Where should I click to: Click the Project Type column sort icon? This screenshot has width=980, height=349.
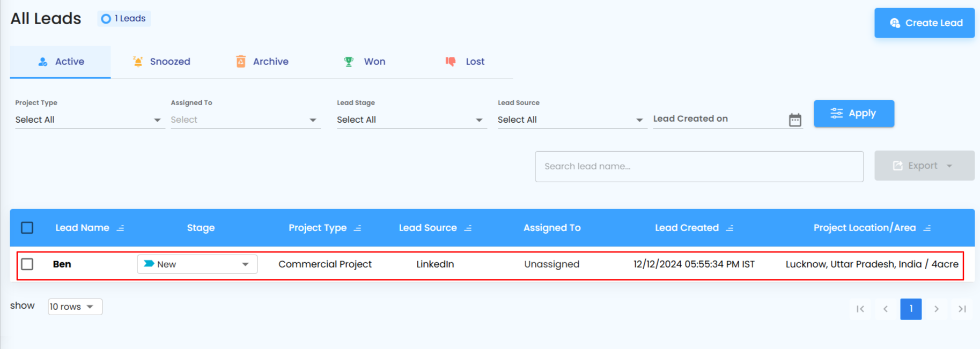[358, 228]
